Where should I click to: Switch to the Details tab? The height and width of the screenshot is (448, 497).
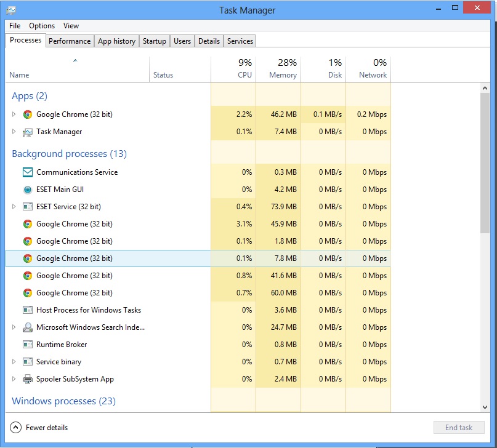pyautogui.click(x=209, y=41)
